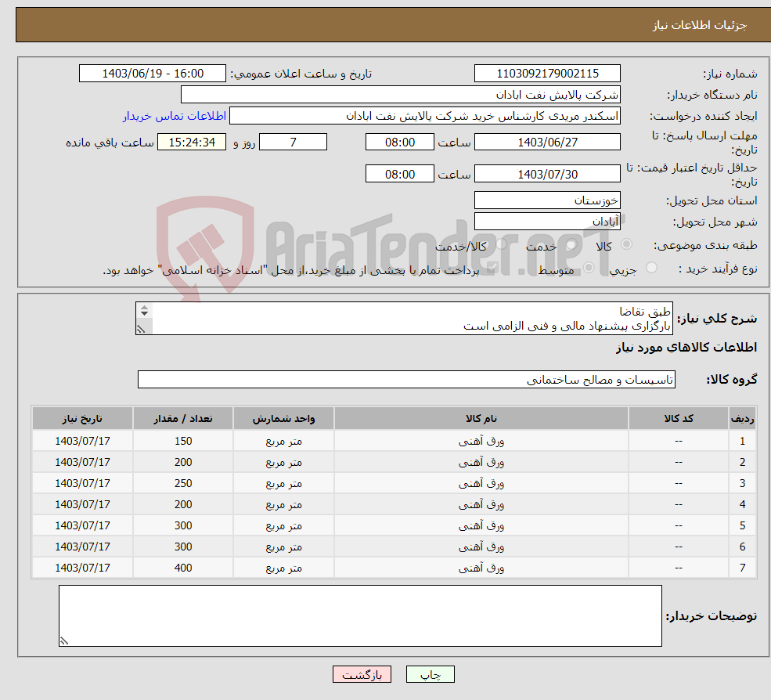Screen dimensions: 771x700
Task: Click the resize handle of the buyer description box
Action: (x=64, y=641)
